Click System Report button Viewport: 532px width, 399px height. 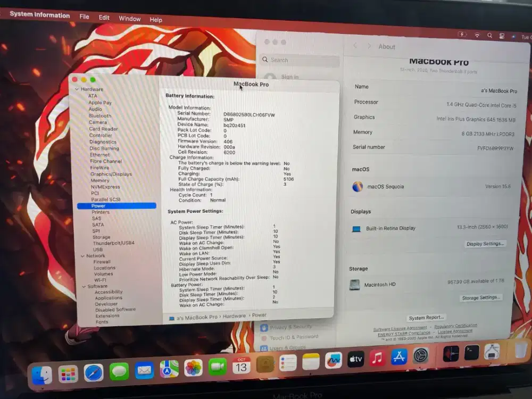pos(426,318)
